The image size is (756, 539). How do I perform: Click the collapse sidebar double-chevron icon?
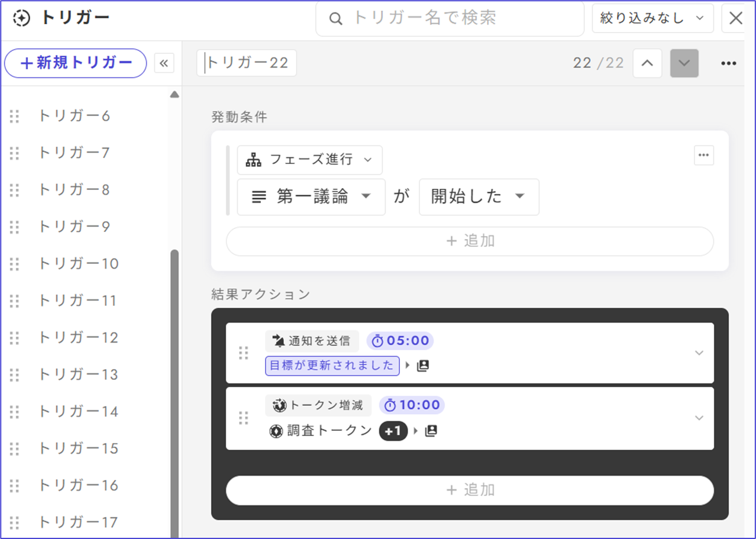pos(164,63)
